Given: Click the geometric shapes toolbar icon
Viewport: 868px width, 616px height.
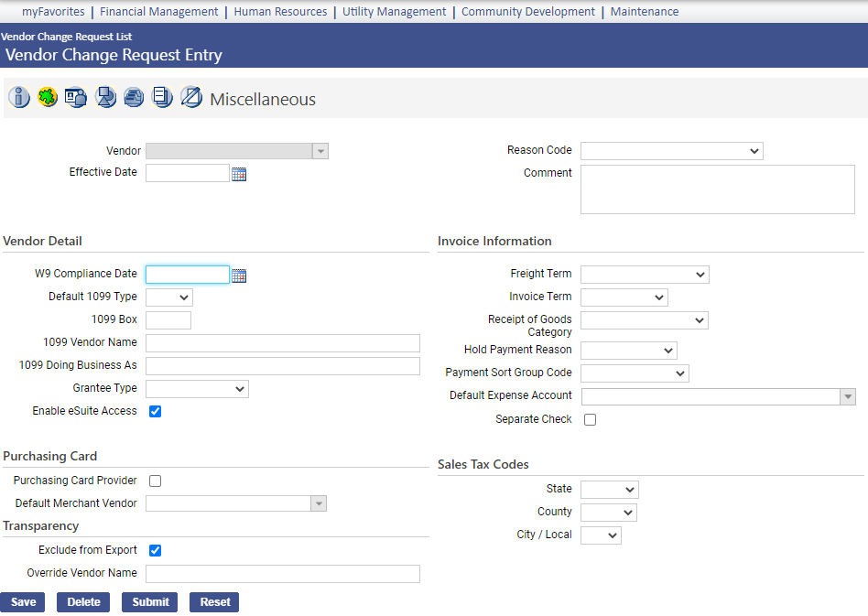Looking at the screenshot, I should coord(105,98).
